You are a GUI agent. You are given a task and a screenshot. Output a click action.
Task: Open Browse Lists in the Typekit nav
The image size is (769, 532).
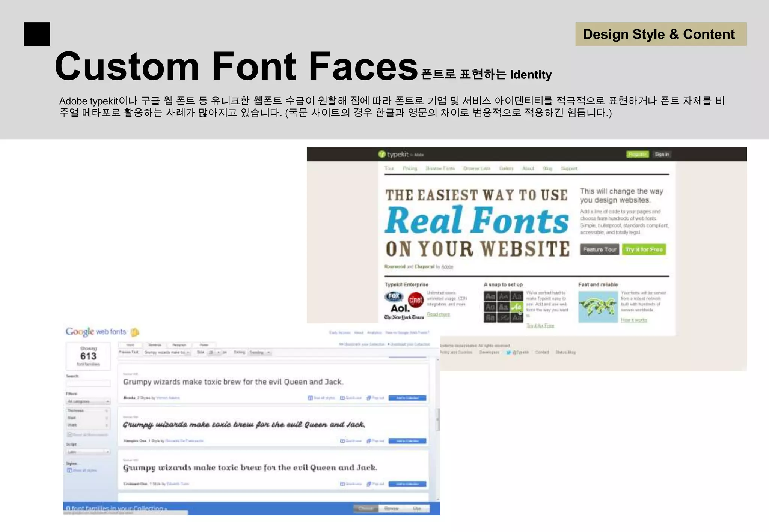pyautogui.click(x=476, y=168)
